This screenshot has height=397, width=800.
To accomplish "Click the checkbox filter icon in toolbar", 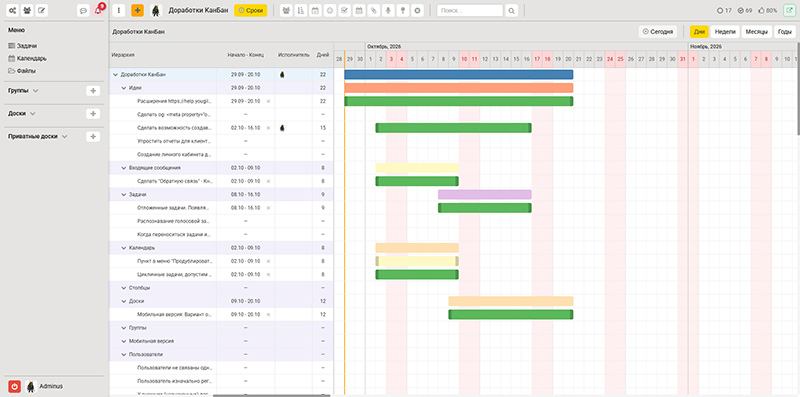I will tap(344, 10).
